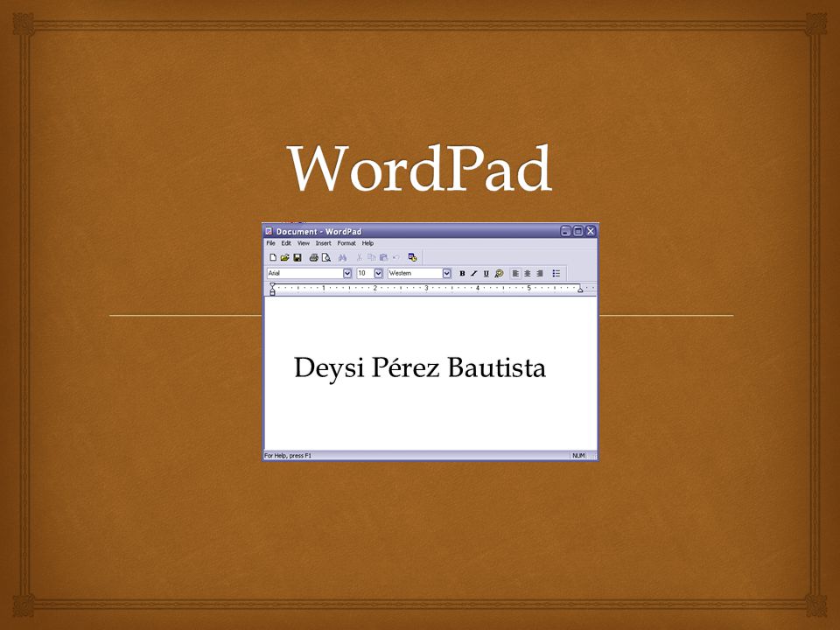840x630 pixels.
Task: Click the right indent marker on ruler
Action: coord(580,290)
